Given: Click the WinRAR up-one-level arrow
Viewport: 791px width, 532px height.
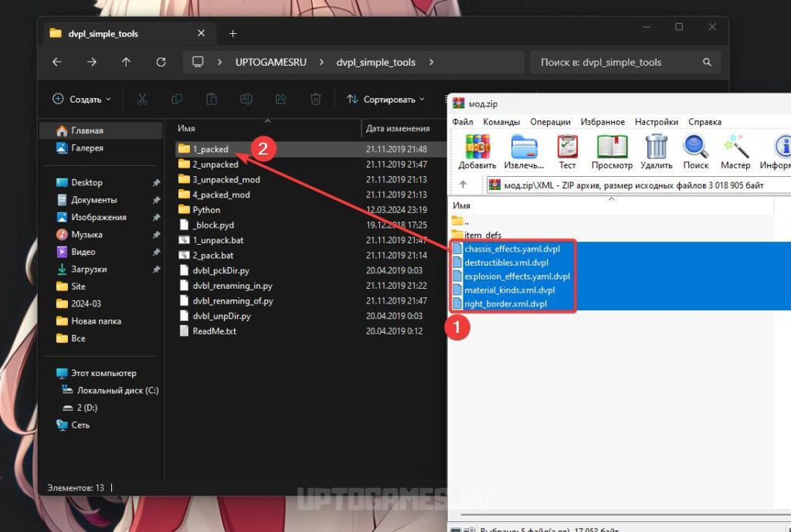Looking at the screenshot, I should (x=463, y=185).
